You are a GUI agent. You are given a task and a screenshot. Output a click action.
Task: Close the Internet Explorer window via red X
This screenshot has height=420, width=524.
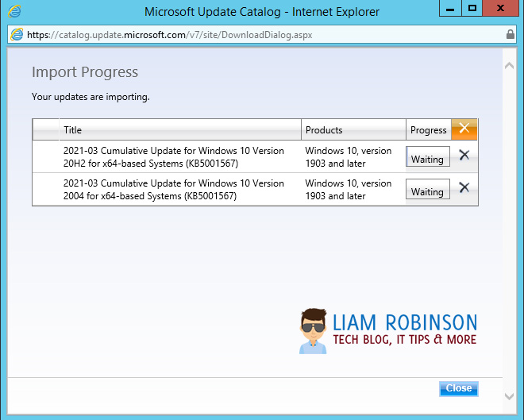pyautogui.click(x=500, y=8)
